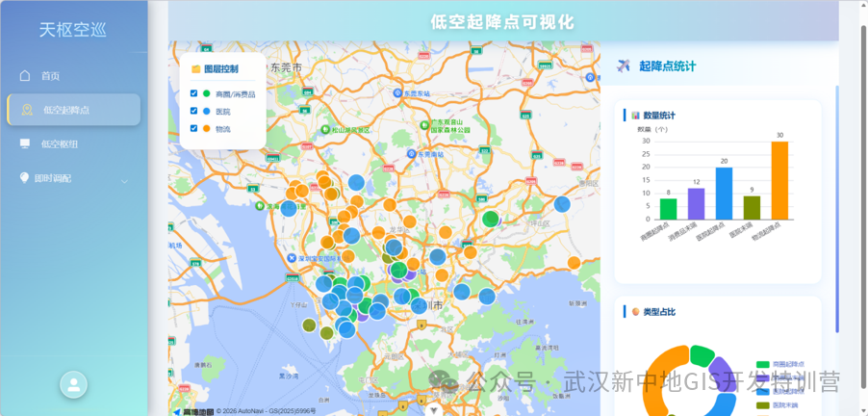This screenshot has height=416, width=868.
Task: Click the 类型占比 card heading
Action: (659, 312)
